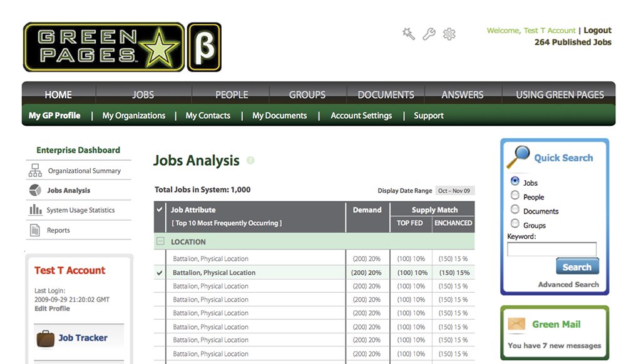Select the People radio button

tap(515, 196)
